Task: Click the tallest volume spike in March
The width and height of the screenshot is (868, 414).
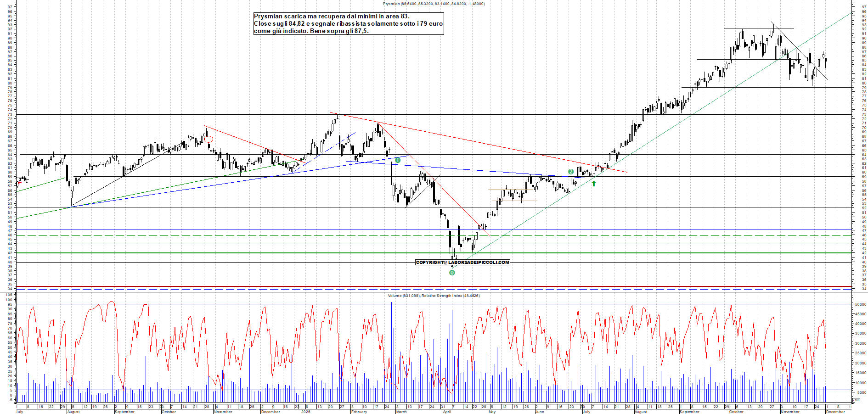Action: click(x=391, y=358)
